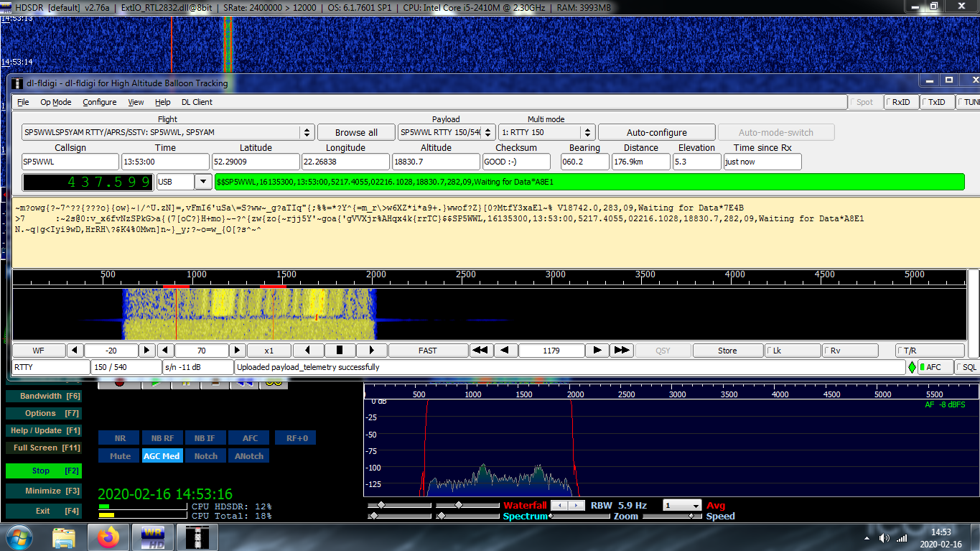This screenshot has width=980, height=551.
Task: Toggle the RxID checkbox
Action: pyautogui.click(x=900, y=102)
